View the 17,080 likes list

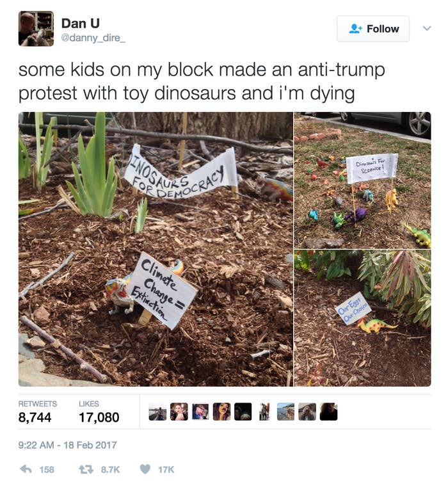(99, 412)
